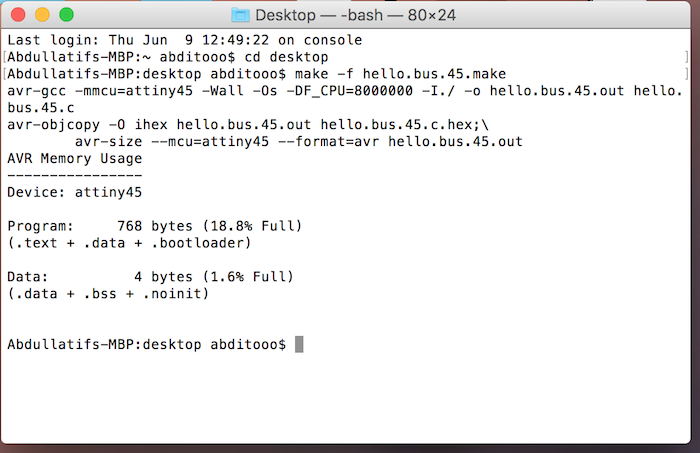Click the "AVR Memory Usage" heading

(75, 158)
